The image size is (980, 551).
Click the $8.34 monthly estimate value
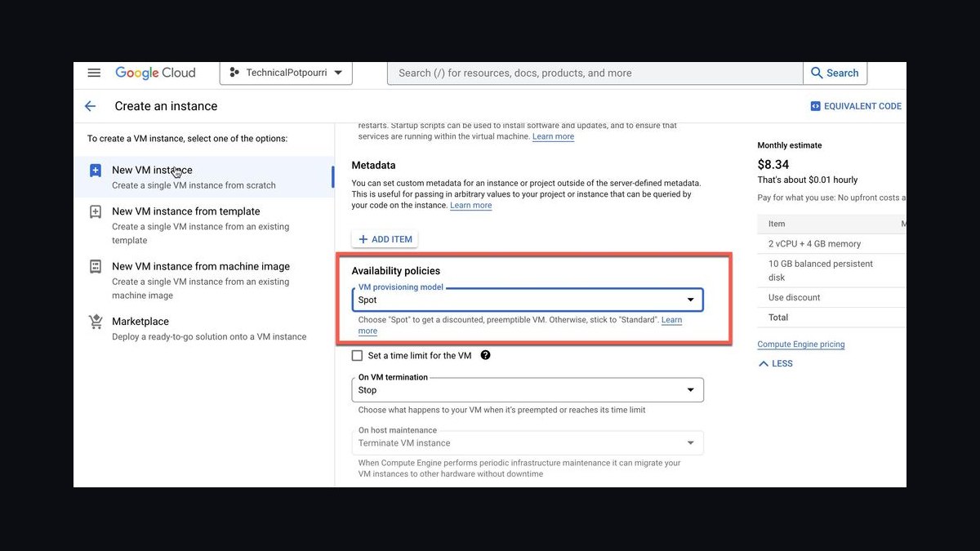773,164
